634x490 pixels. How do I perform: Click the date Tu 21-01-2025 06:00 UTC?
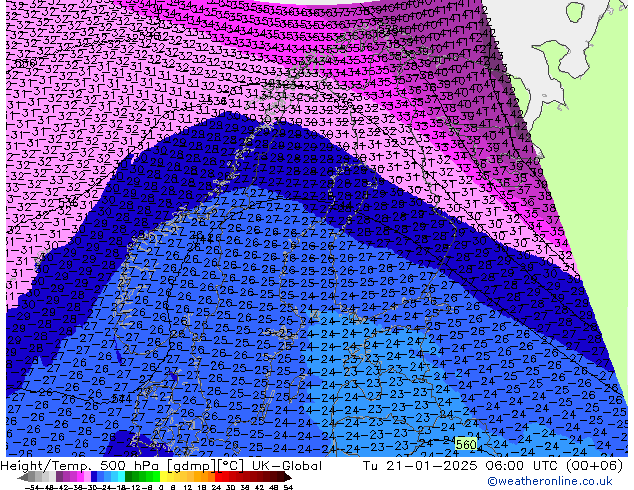click(x=461, y=466)
